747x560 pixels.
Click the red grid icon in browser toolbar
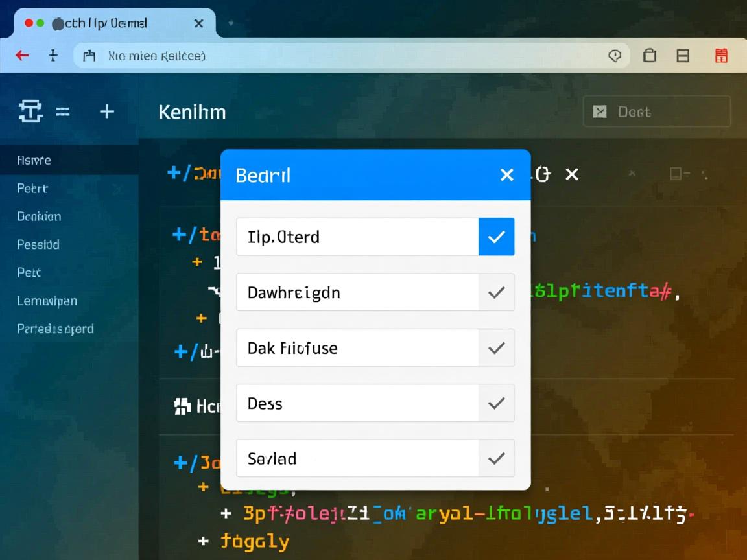click(721, 56)
